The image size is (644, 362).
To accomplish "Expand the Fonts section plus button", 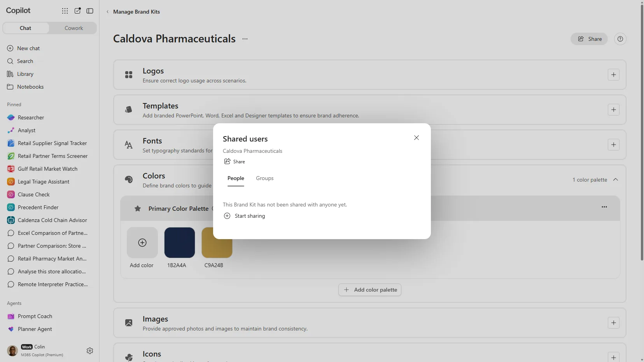I will [x=614, y=145].
